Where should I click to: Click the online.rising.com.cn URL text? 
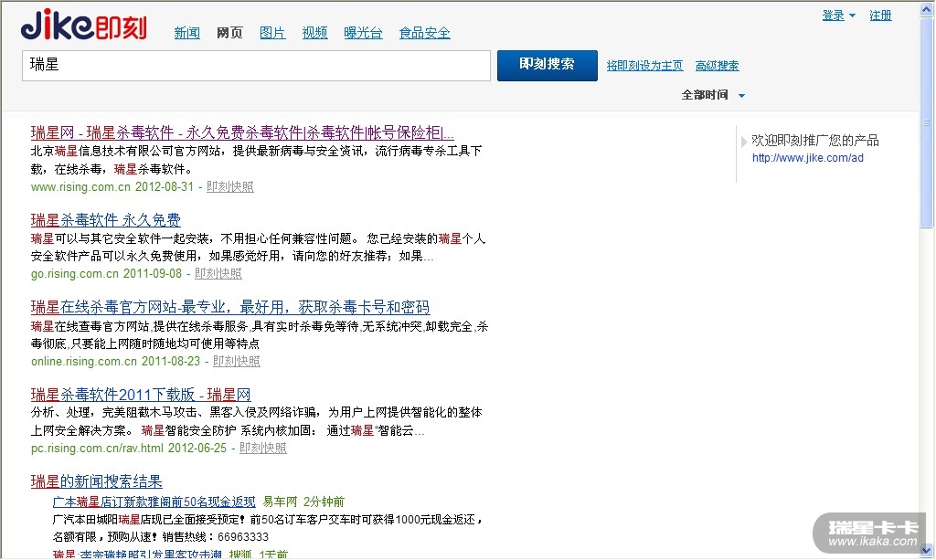point(84,361)
